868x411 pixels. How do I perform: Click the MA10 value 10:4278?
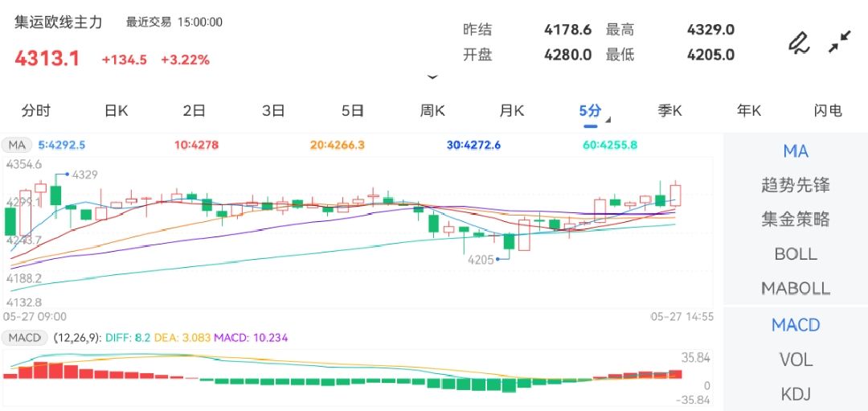[197, 145]
